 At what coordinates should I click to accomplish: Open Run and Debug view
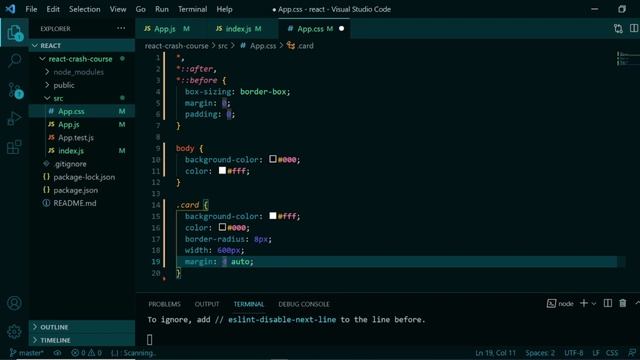point(14,119)
